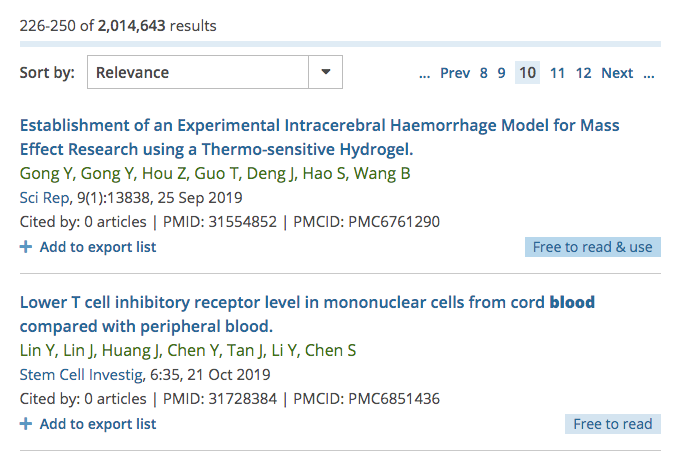Open author Gong Y's profile link
Image resolution: width=682 pixels, height=463 pixels.
tap(44, 173)
